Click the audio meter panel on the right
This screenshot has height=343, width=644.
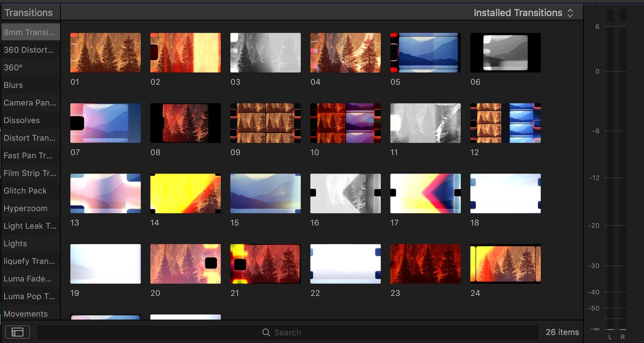tap(615, 171)
